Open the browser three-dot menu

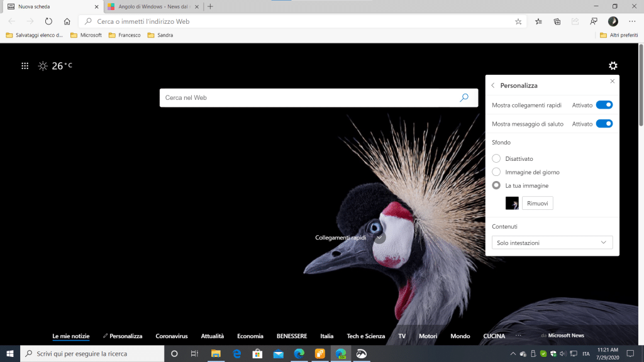coord(632,21)
